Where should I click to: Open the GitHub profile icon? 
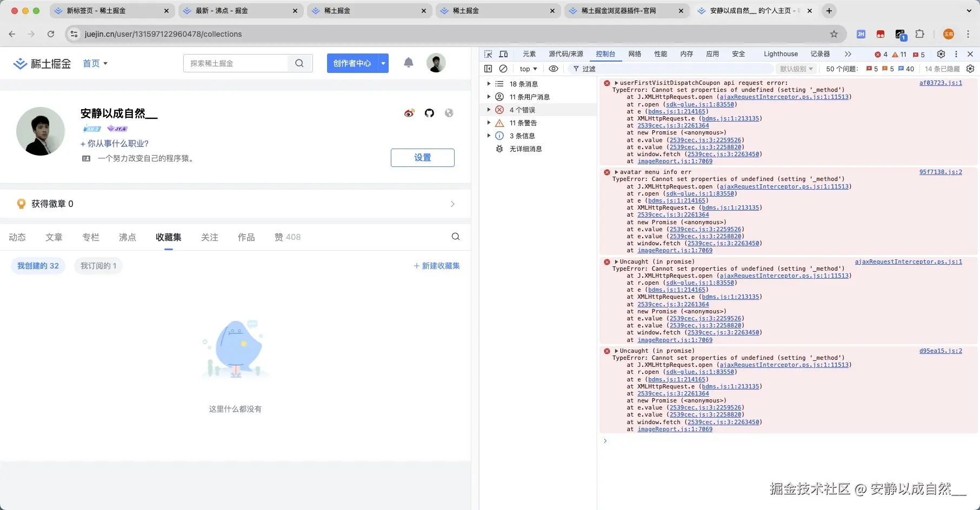429,113
